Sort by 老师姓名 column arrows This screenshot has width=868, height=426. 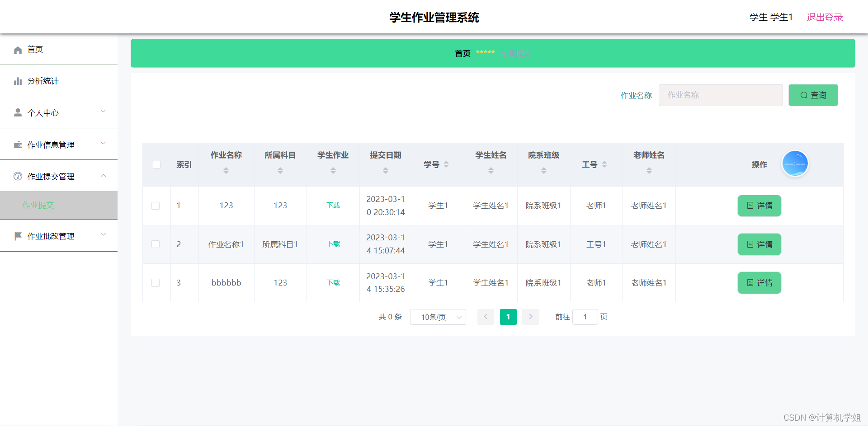(x=649, y=170)
